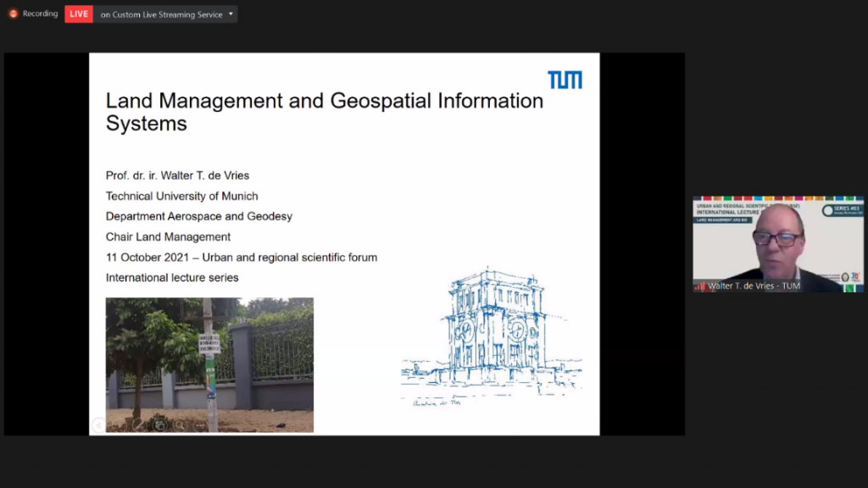The width and height of the screenshot is (868, 488).
Task: Advance to next slide with the right arrow
Action: tap(119, 424)
